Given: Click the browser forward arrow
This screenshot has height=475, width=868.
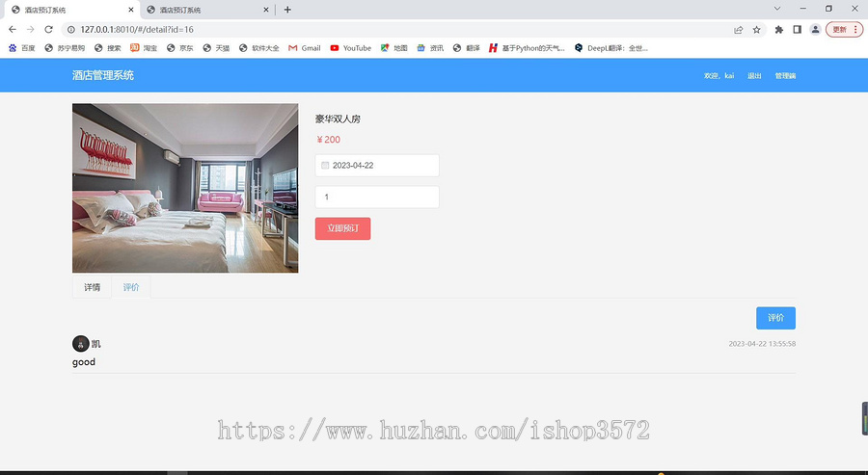Looking at the screenshot, I should pos(31,29).
